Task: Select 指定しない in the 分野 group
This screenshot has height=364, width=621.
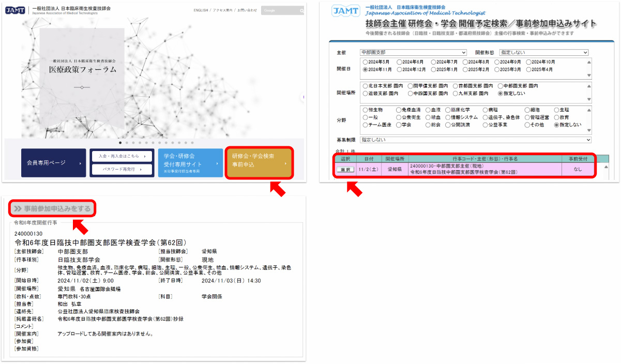Action: pyautogui.click(x=556, y=125)
